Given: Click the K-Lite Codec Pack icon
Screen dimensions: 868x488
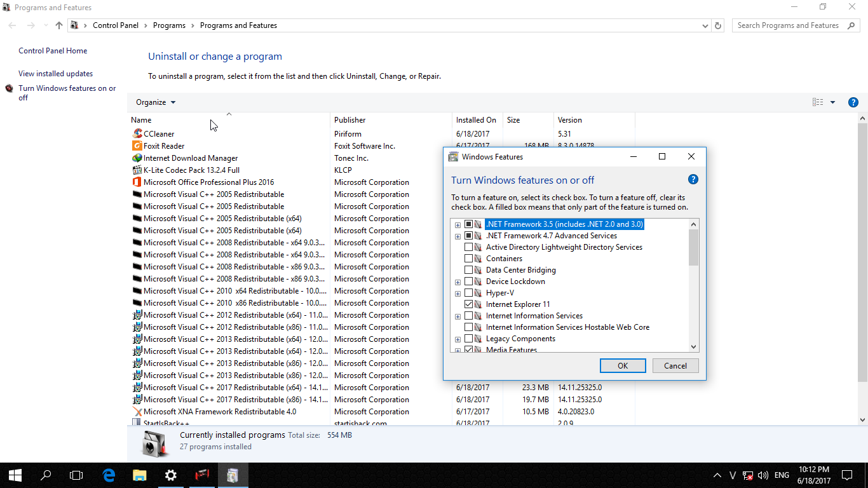Looking at the screenshot, I should tap(137, 170).
